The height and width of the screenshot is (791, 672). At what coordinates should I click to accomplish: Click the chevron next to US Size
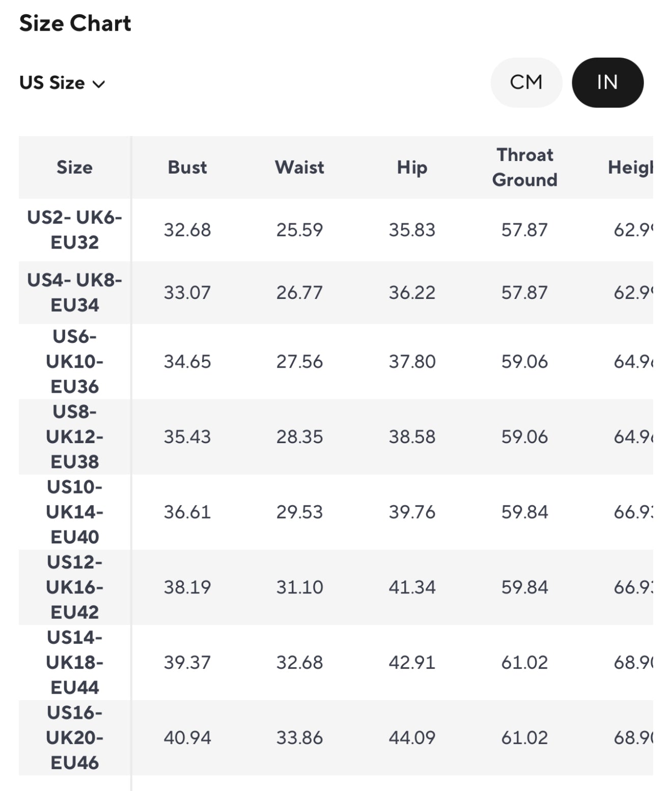point(99,84)
